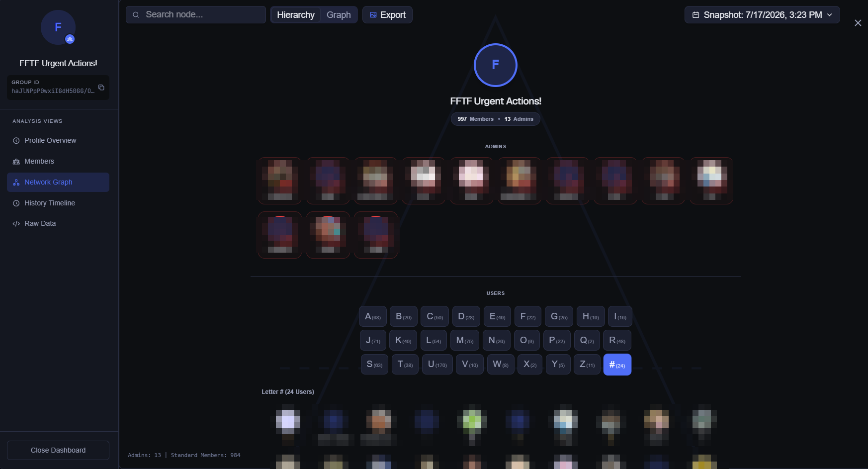The height and width of the screenshot is (469, 868).
Task: Filter users by letter I (16)
Action: coord(620,317)
